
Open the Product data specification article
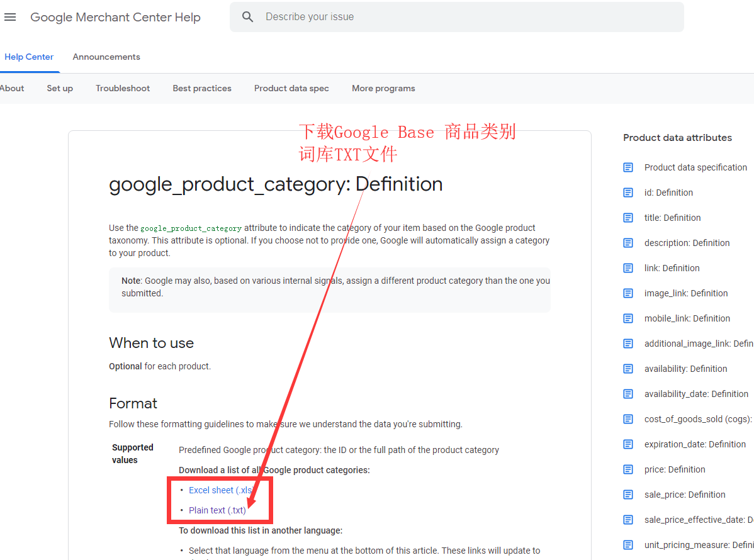pyautogui.click(x=695, y=167)
